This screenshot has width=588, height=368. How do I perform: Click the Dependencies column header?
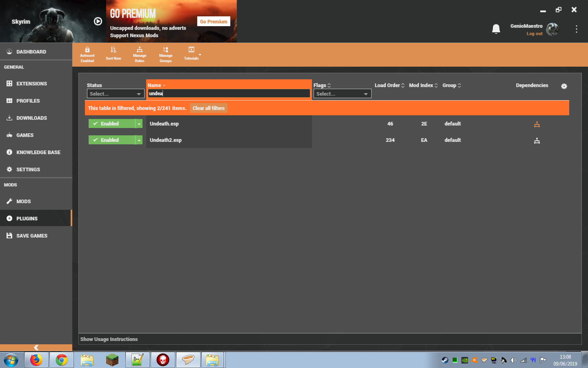coord(532,85)
